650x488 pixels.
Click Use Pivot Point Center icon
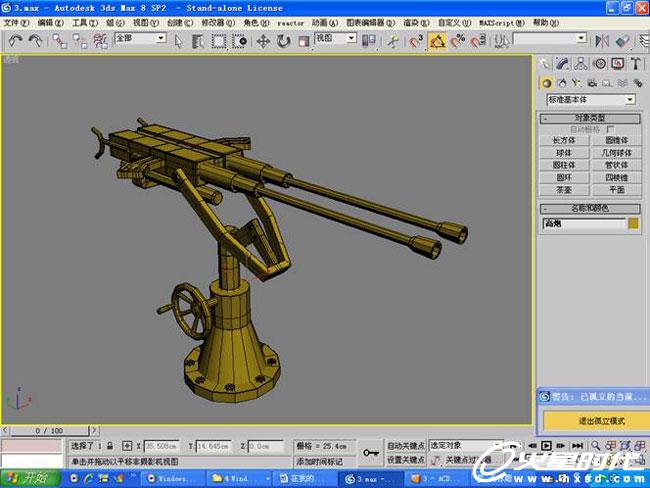(369, 41)
